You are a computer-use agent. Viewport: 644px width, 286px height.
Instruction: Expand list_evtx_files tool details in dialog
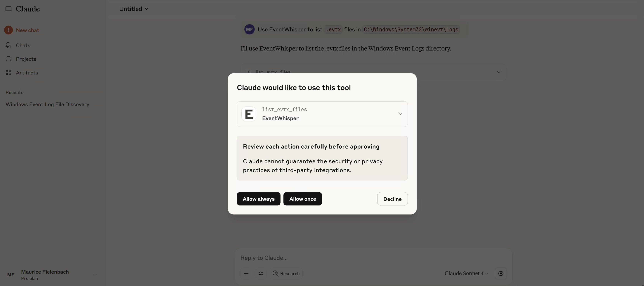(400, 114)
